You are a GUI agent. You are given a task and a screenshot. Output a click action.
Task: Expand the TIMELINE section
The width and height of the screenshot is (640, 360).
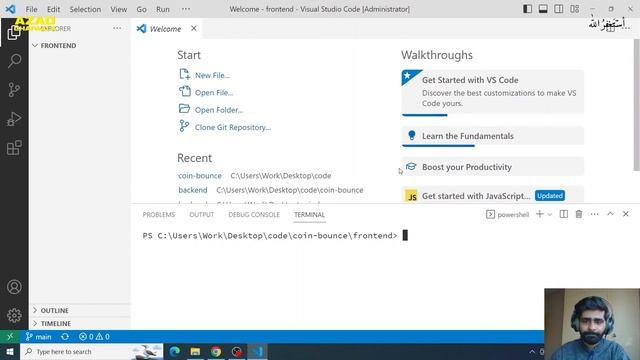(x=80, y=324)
